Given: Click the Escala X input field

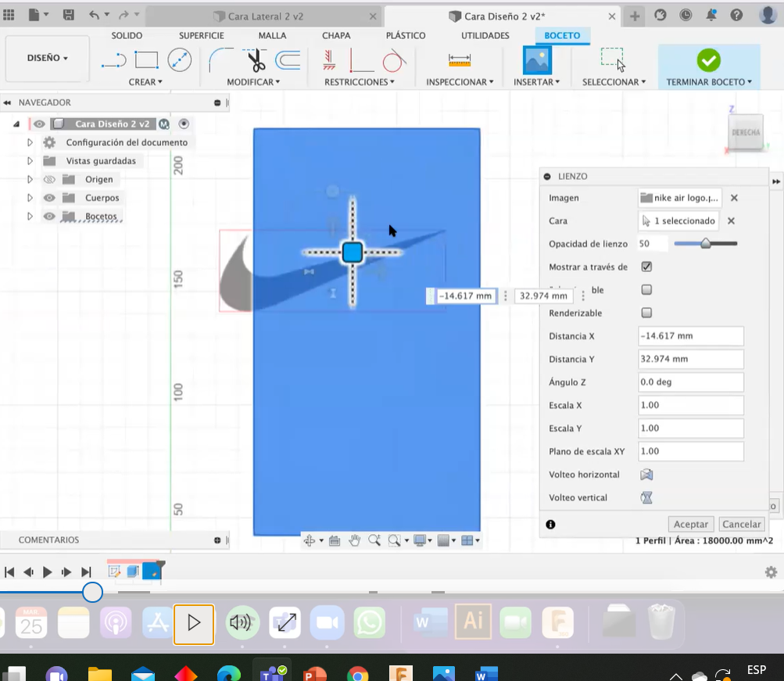Looking at the screenshot, I should pos(690,405).
